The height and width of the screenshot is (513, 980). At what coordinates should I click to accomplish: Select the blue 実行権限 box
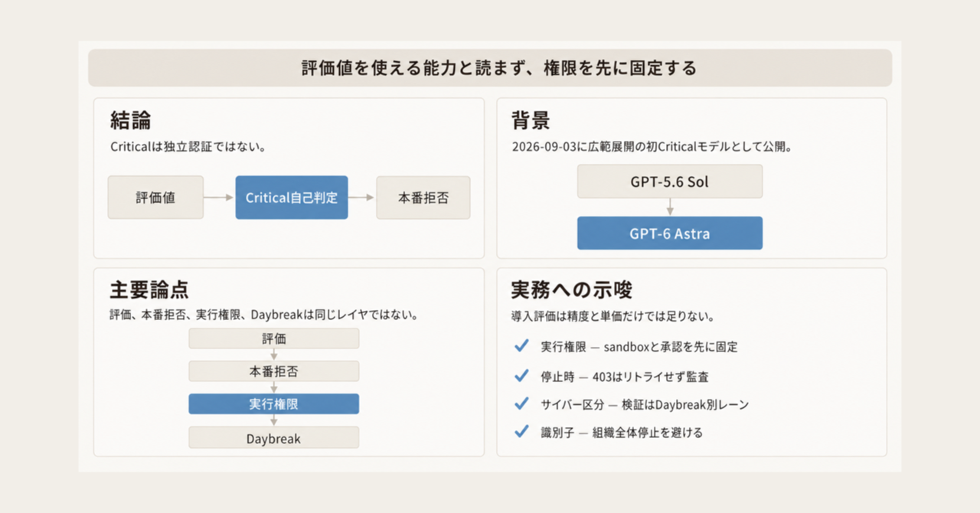click(x=274, y=404)
